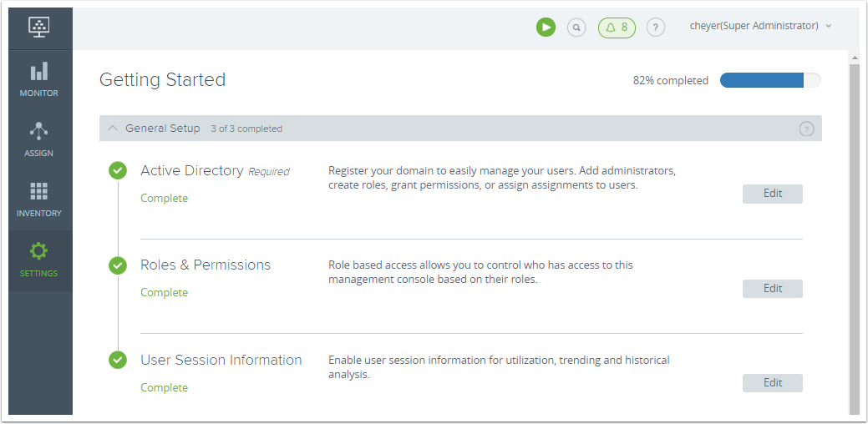Edit the Roles & Permissions setup
This screenshot has width=868, height=424.
pos(772,289)
